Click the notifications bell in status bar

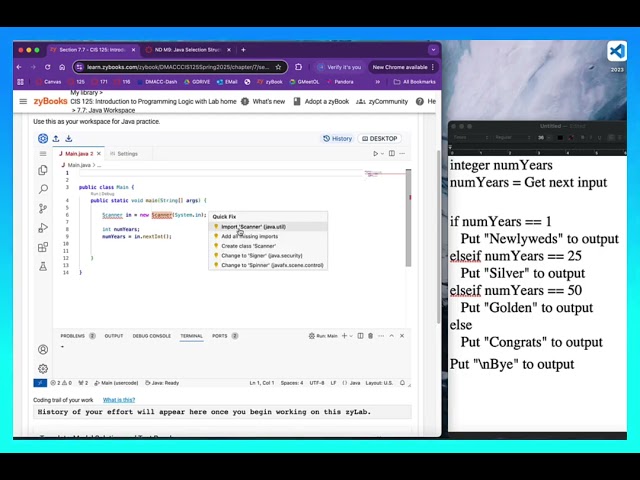[x=402, y=383]
